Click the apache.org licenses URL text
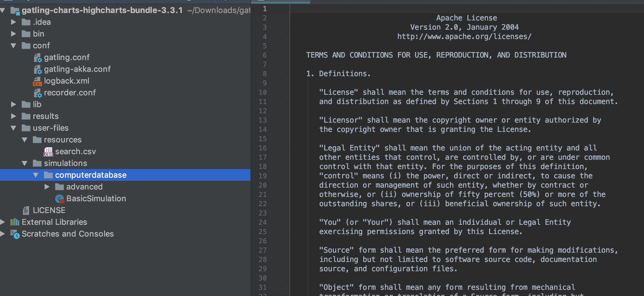 (464, 37)
